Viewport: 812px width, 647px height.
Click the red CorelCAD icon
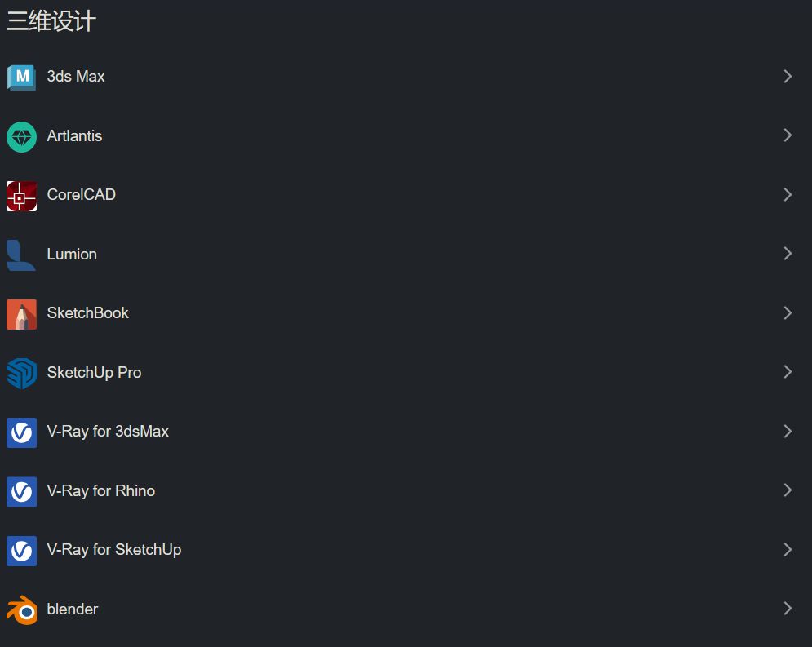click(21, 196)
